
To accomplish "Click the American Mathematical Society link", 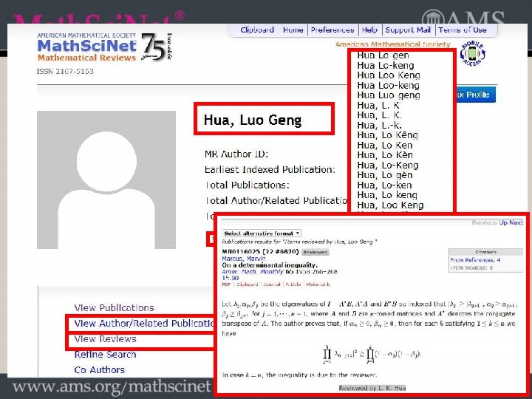I will 392,44.
